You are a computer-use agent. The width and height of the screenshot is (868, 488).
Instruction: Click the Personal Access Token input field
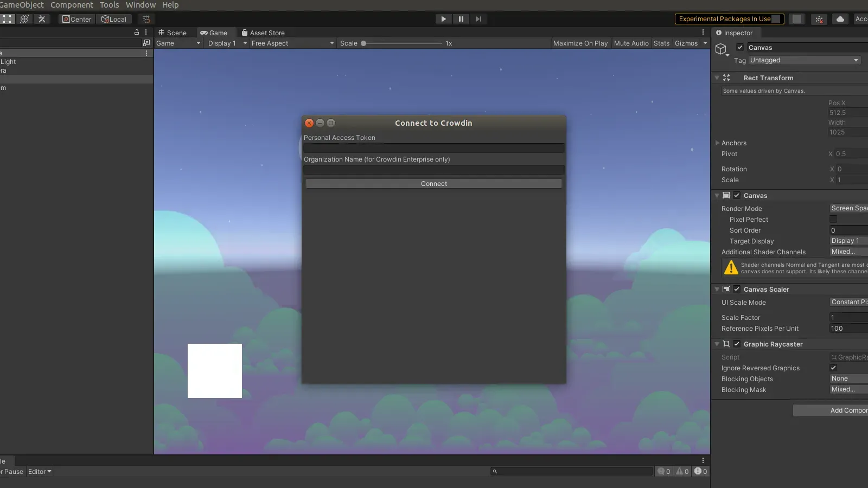(433, 147)
